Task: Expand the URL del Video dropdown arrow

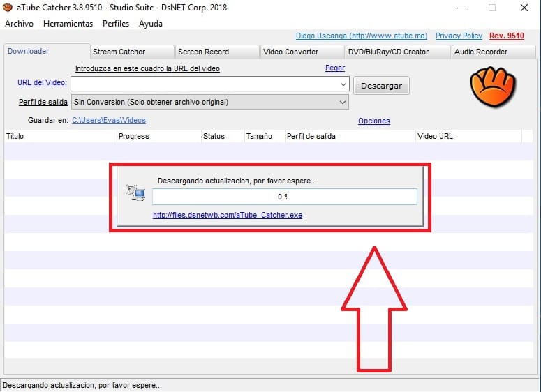Action: coord(343,84)
